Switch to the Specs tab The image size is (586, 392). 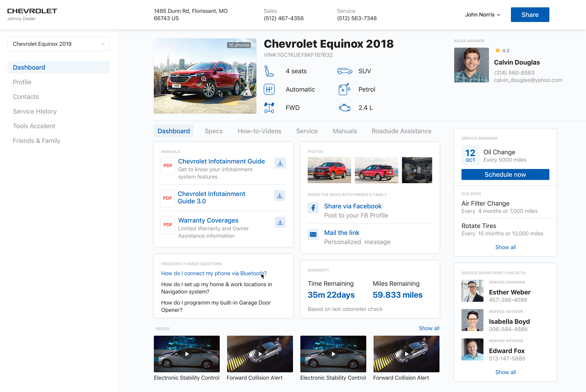coord(213,130)
